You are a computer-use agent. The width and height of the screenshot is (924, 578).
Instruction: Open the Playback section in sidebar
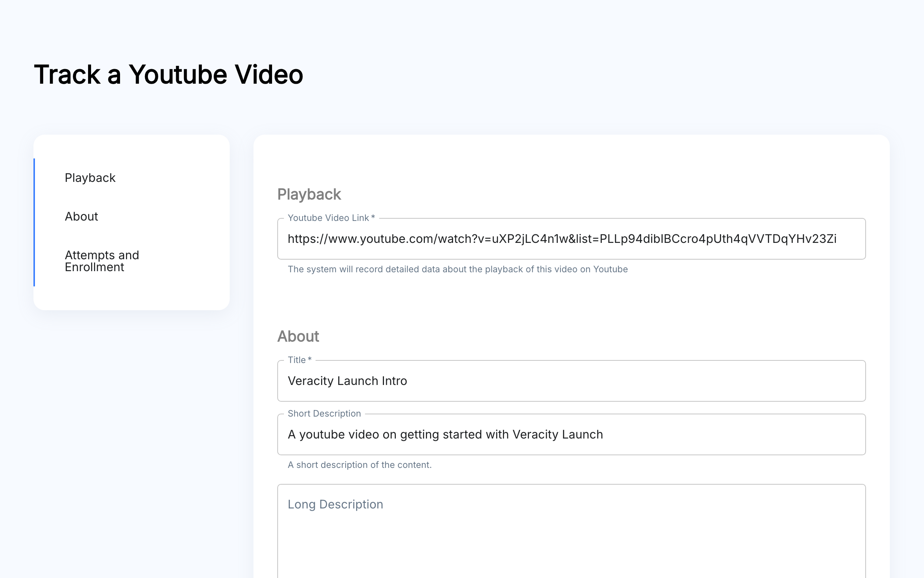tap(90, 178)
